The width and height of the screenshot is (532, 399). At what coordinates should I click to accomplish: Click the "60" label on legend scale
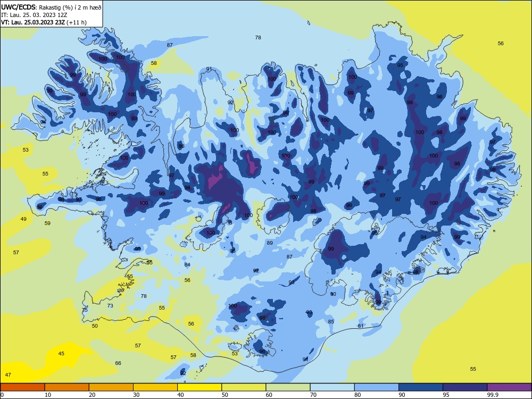[x=269, y=395]
